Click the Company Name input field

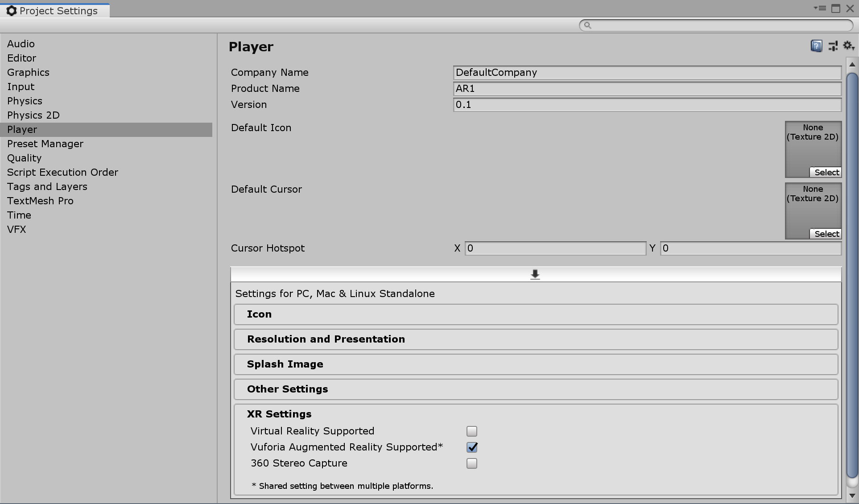coord(647,72)
